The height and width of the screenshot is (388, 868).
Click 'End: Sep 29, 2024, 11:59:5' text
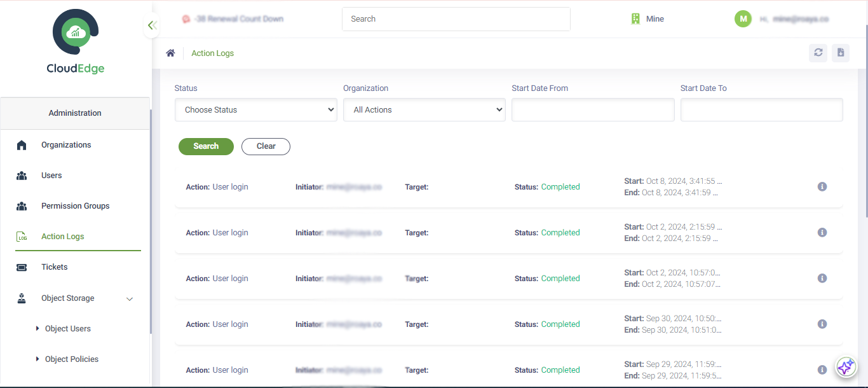tap(673, 376)
